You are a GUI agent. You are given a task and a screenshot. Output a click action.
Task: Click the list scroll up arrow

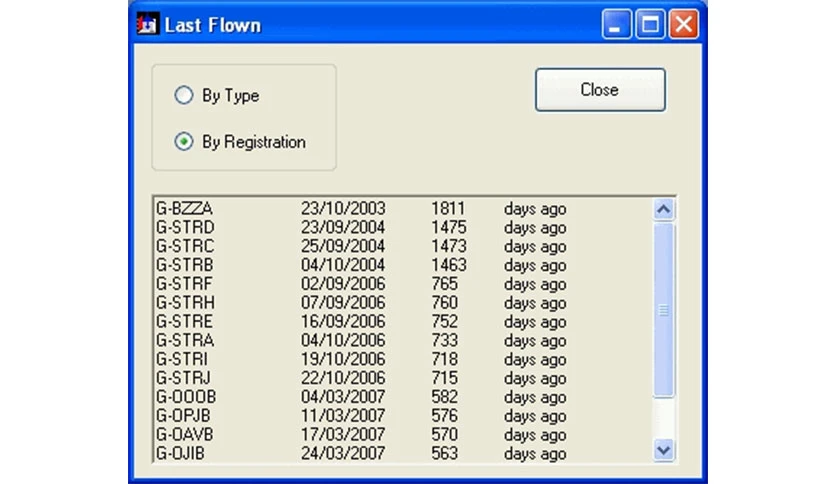click(x=663, y=209)
